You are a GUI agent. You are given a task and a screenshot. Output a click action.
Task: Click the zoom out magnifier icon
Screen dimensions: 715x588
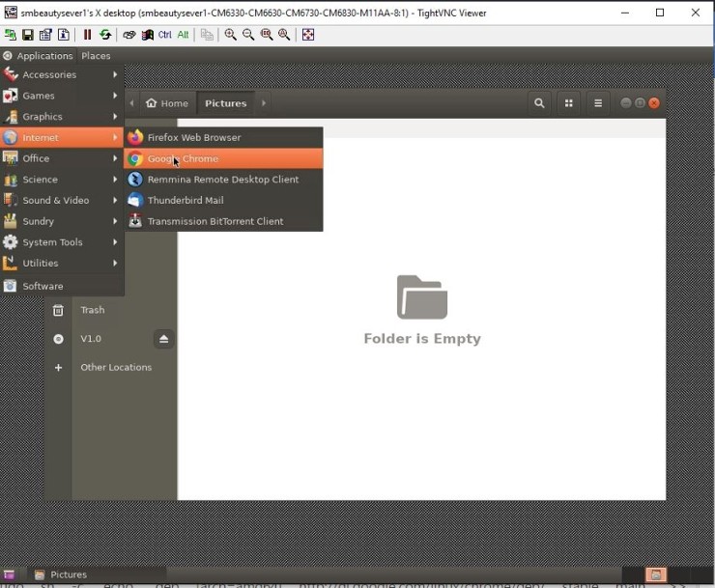(x=248, y=35)
